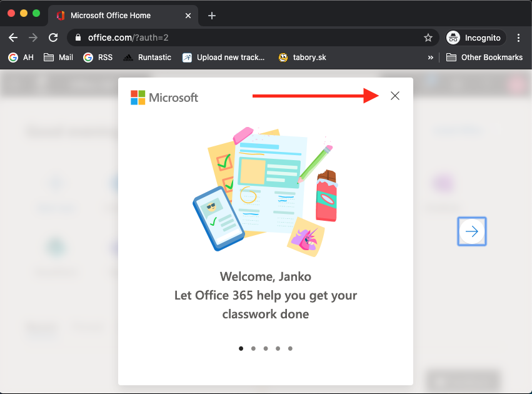
Task: Jump to the last carousel page dot
Action: [290, 349]
